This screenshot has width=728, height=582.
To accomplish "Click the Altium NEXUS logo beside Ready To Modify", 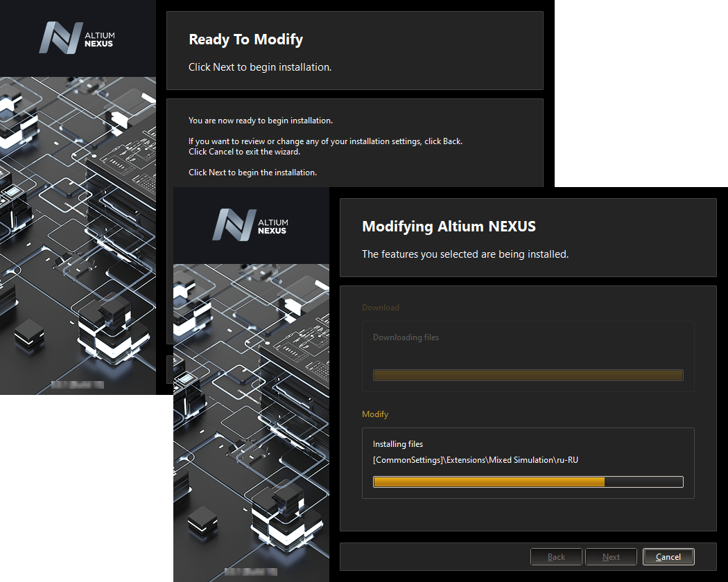I will pos(77,38).
